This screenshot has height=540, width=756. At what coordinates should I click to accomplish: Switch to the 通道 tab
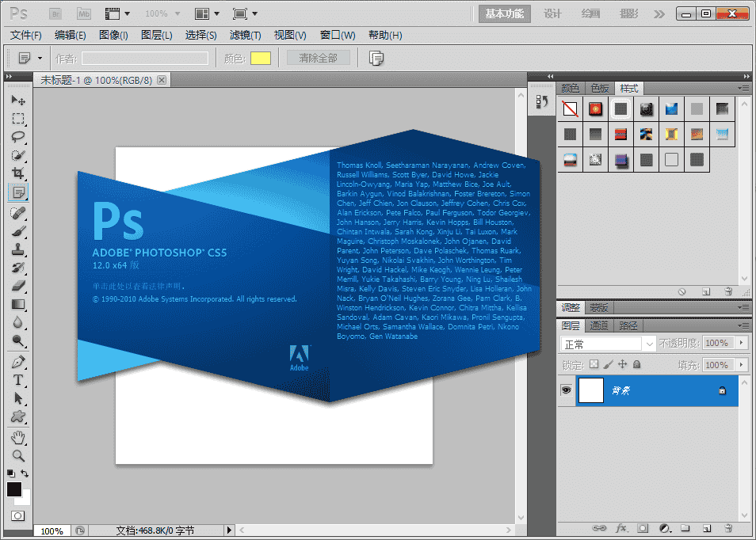[x=599, y=325]
